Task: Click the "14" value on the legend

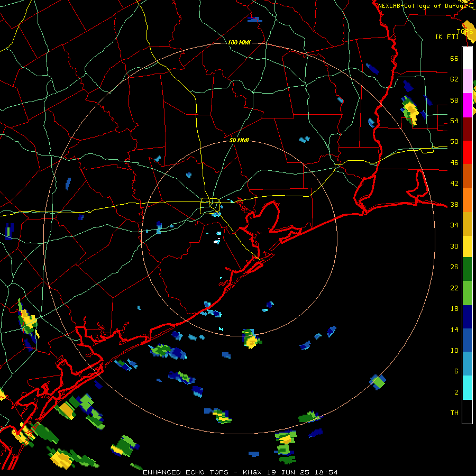Action: click(x=454, y=329)
